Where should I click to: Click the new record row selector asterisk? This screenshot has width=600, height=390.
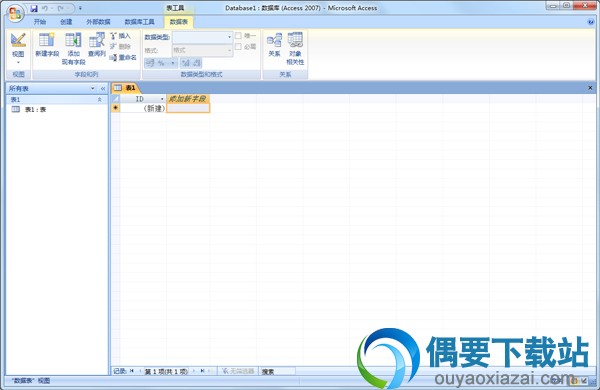click(x=115, y=108)
